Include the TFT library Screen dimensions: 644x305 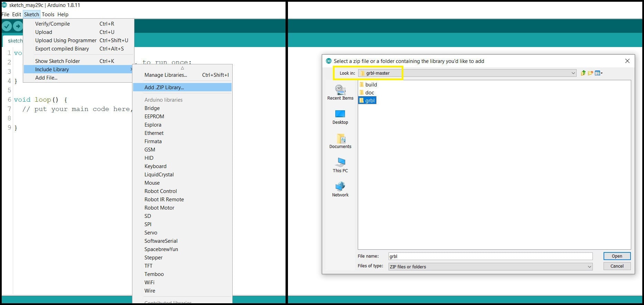[182, 266]
